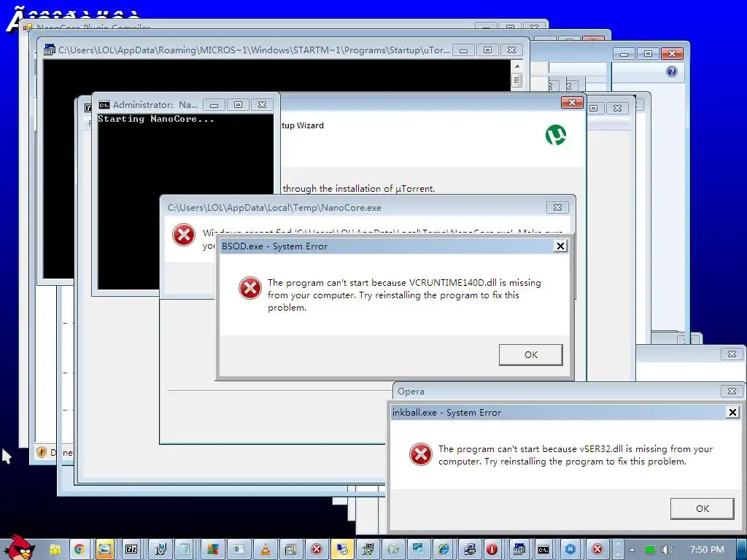The width and height of the screenshot is (747, 560).
Task: Close the Administrator command prompt window
Action: (x=262, y=105)
